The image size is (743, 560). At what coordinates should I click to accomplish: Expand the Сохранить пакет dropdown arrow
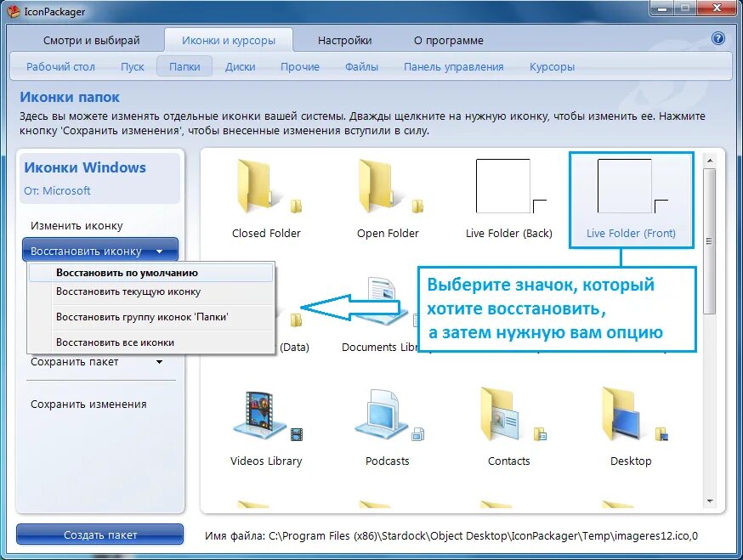coord(159,362)
